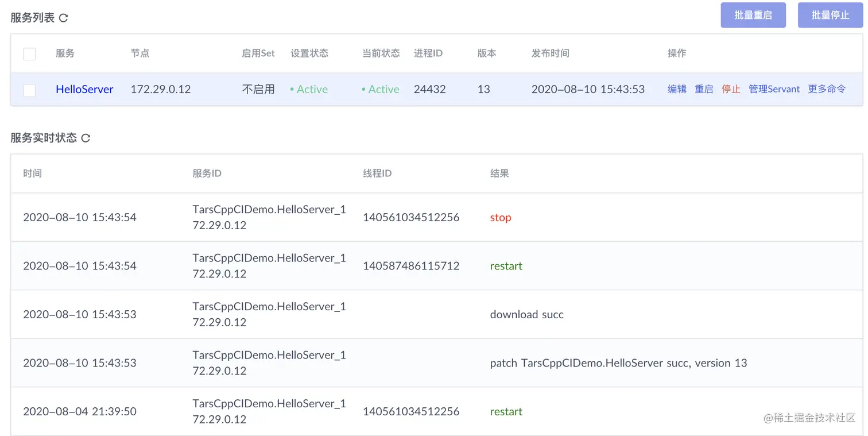Click the timestamp 2020-08-04 21:39:50
This screenshot has height=436, width=868.
[80, 411]
